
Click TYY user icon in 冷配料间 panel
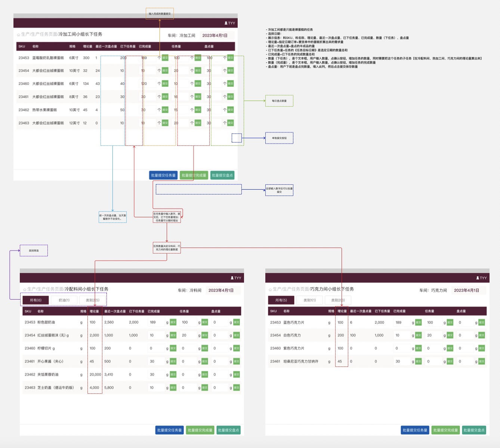pyautogui.click(x=232, y=278)
